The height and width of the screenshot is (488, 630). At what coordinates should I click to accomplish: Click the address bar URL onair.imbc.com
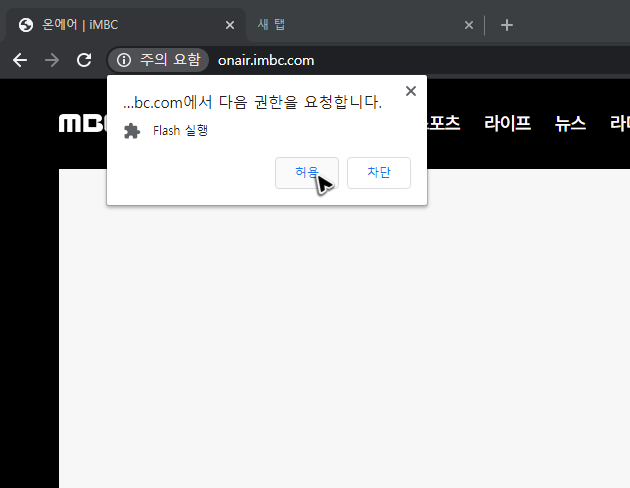266,61
